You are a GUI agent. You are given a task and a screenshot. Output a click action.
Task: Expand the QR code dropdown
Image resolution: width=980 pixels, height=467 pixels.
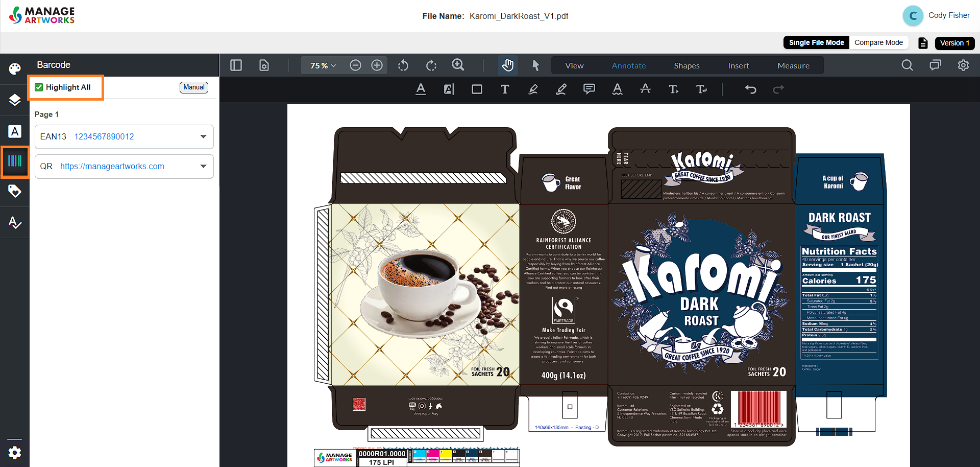203,166
